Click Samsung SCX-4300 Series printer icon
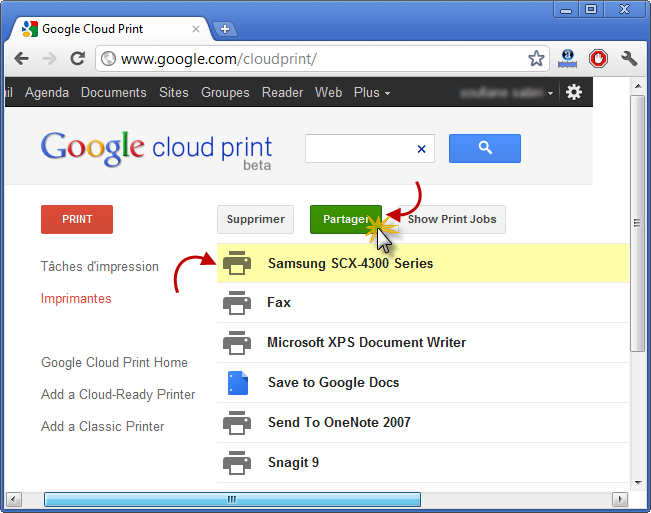Screen dimensions: 651x513 click(x=237, y=263)
